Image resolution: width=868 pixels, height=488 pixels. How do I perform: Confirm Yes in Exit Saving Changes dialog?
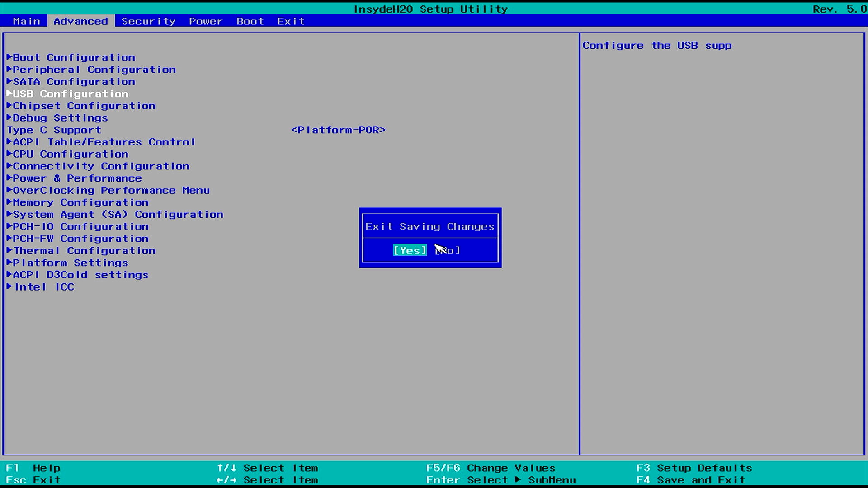[410, 250]
